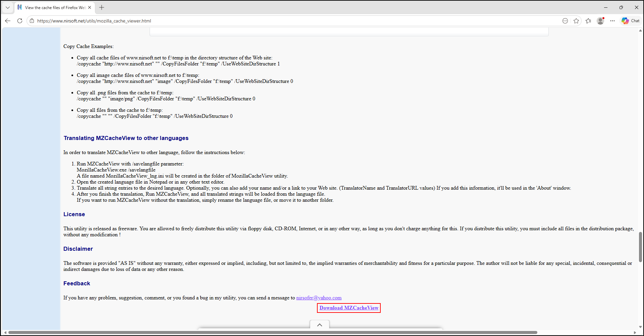
Task: Click the MozillaCacheView.exe /savelangfile line
Action: tap(116, 170)
